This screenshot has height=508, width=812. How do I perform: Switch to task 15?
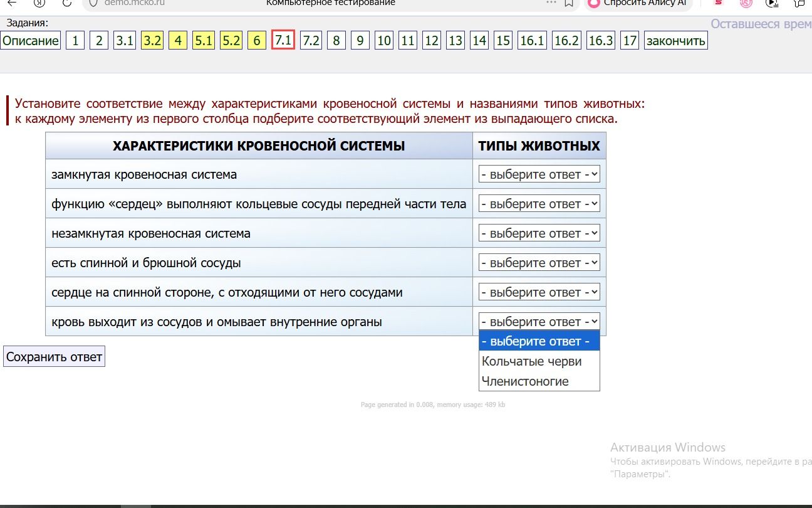pyautogui.click(x=503, y=41)
